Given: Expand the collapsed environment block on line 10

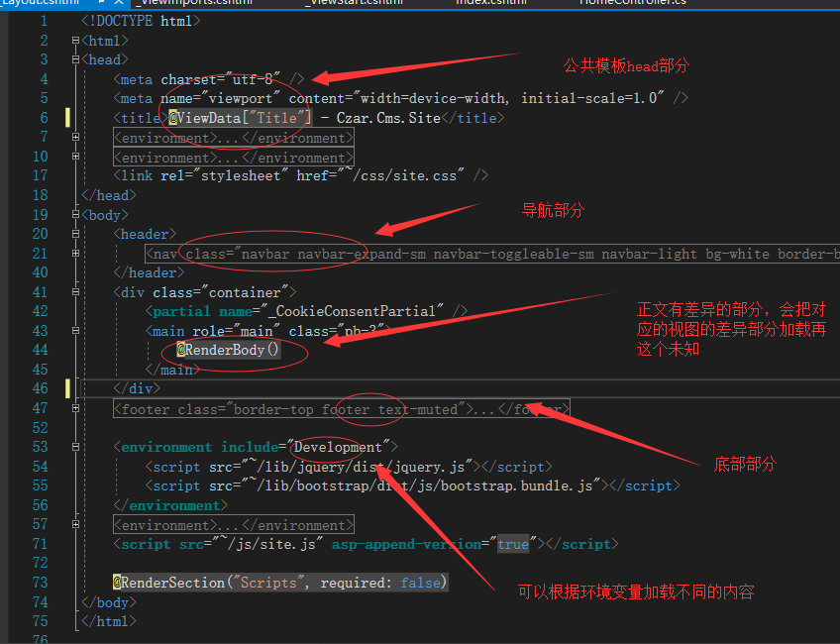Looking at the screenshot, I should tap(75, 157).
